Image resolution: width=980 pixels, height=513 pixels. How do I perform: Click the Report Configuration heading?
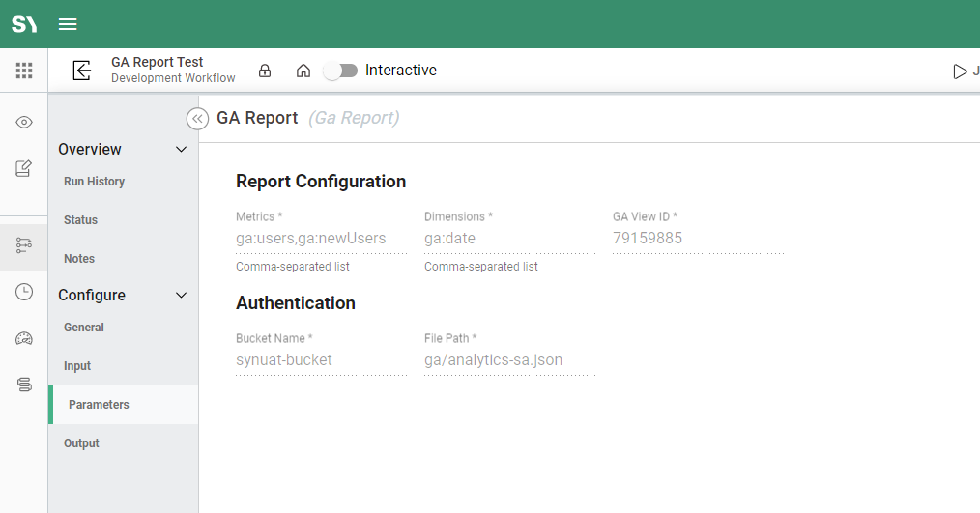click(x=321, y=182)
